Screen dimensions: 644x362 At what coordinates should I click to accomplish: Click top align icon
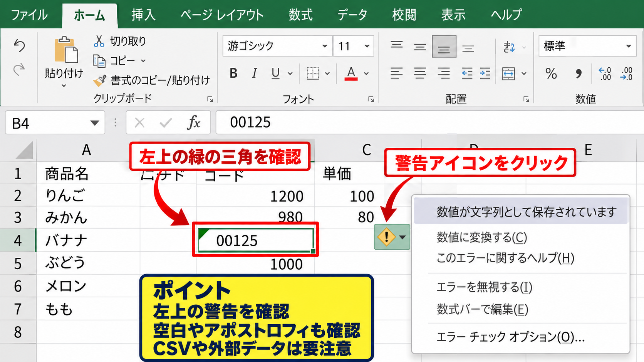[x=396, y=45]
